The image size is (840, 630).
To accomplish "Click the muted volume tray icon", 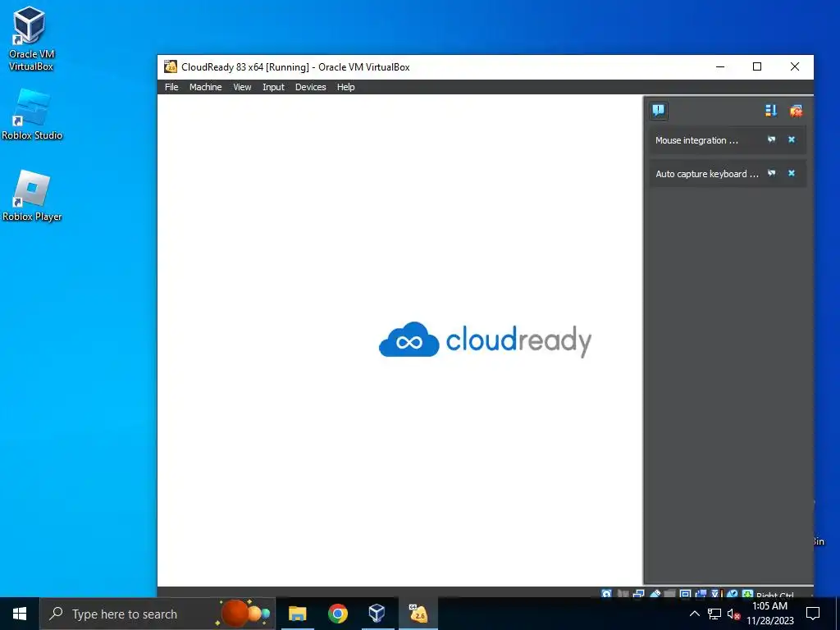I will (733, 614).
